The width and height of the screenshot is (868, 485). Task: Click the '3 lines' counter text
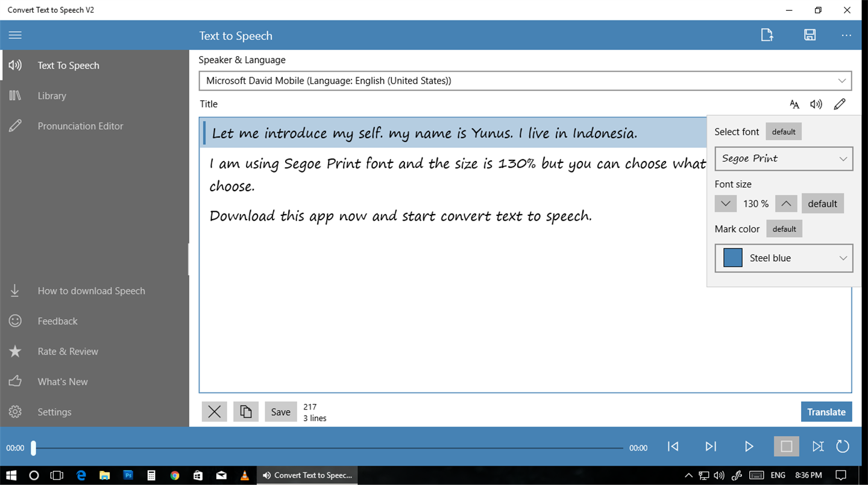coord(315,418)
